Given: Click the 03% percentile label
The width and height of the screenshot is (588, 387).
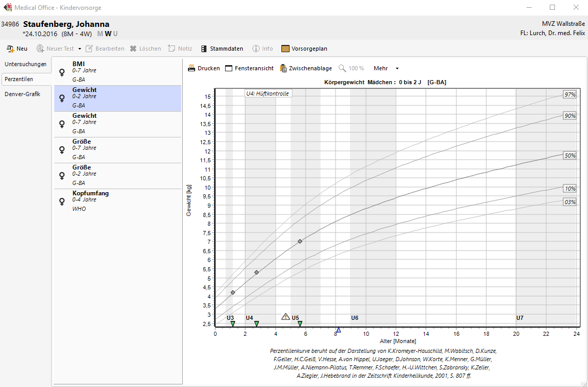Looking at the screenshot, I should (569, 202).
